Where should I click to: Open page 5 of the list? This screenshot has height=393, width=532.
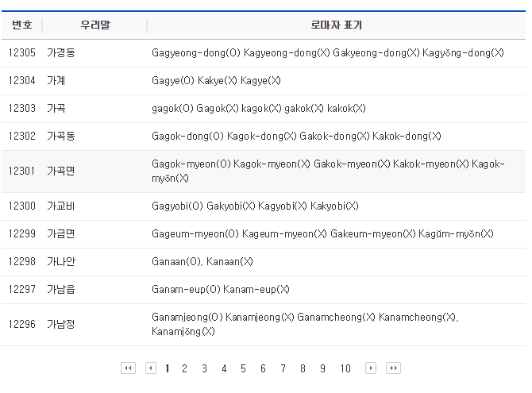[x=243, y=368]
